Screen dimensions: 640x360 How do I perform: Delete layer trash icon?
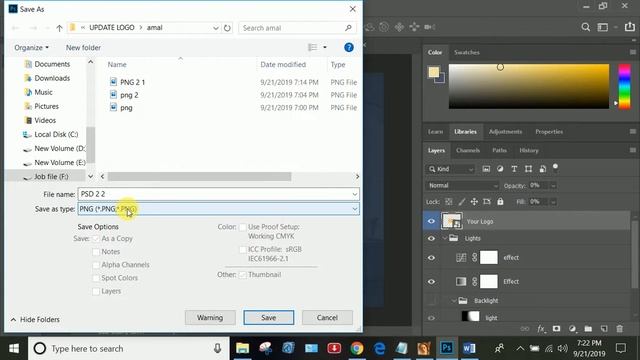pyautogui.click(x=619, y=329)
